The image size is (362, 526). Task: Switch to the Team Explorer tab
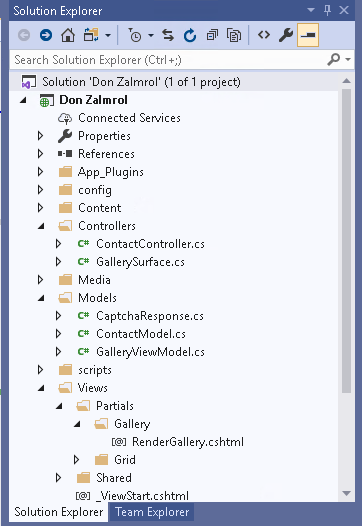152,512
